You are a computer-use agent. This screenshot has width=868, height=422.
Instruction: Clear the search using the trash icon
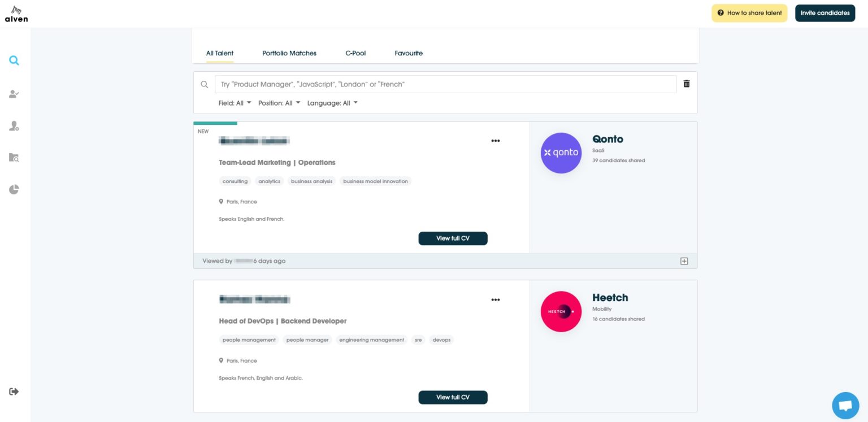[687, 84]
